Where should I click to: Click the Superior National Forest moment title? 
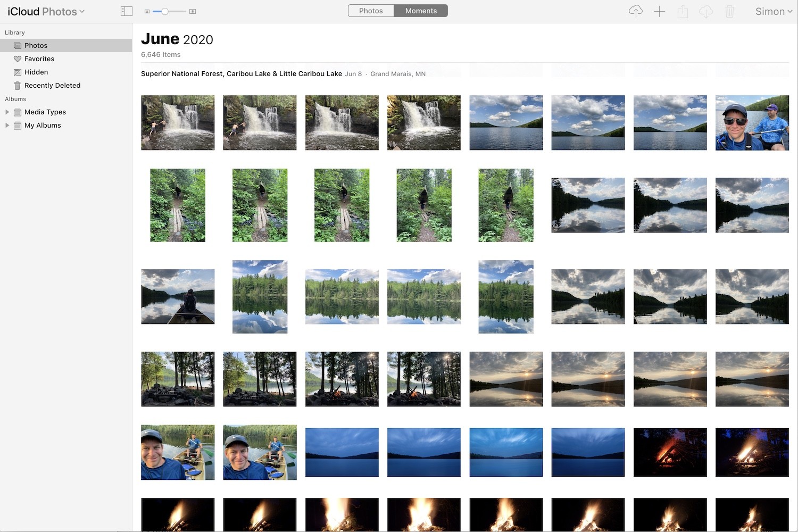click(x=241, y=73)
